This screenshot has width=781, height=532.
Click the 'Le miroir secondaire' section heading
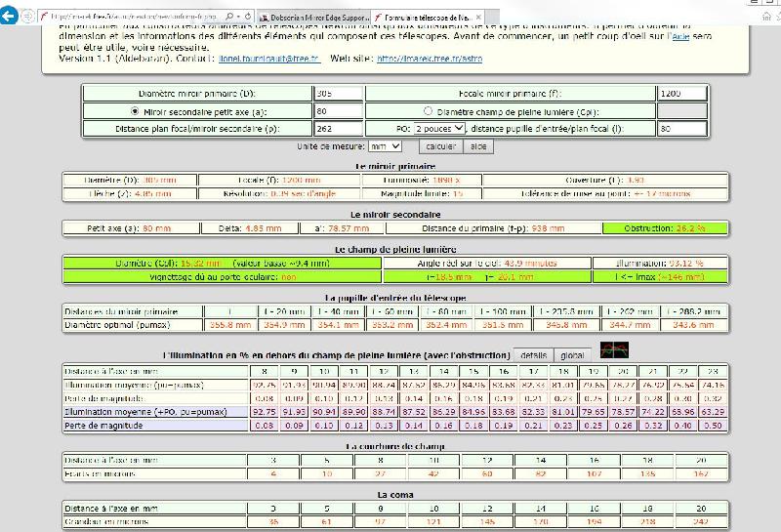click(395, 214)
